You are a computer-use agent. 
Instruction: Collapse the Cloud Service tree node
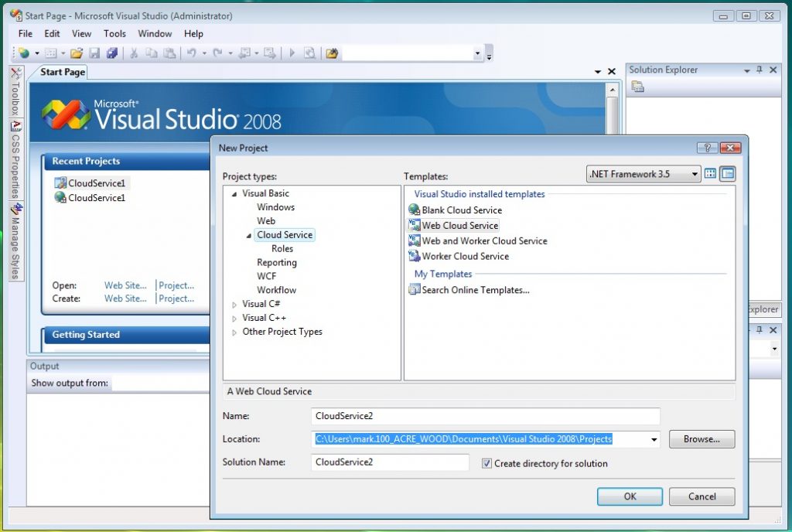[x=249, y=235]
